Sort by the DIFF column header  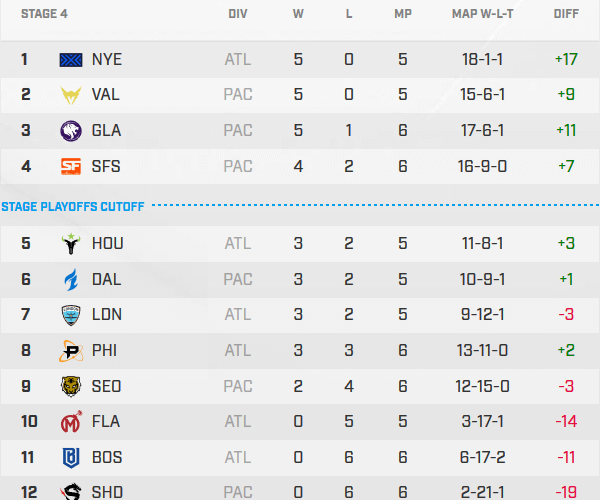[x=566, y=14]
